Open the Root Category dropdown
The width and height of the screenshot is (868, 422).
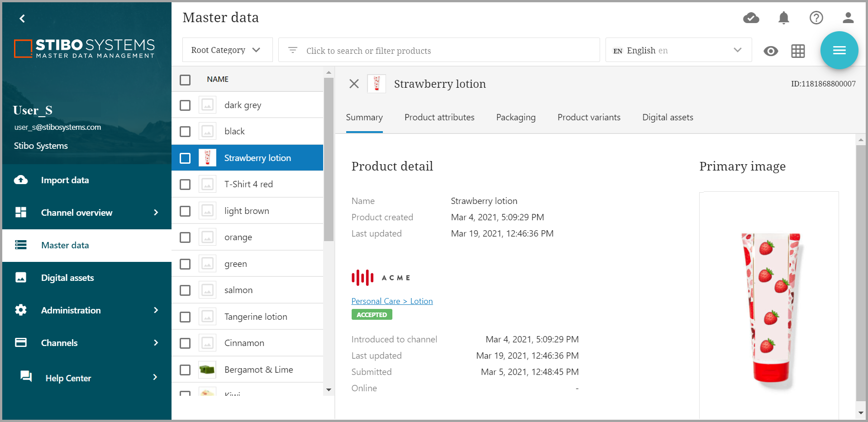pyautogui.click(x=227, y=50)
